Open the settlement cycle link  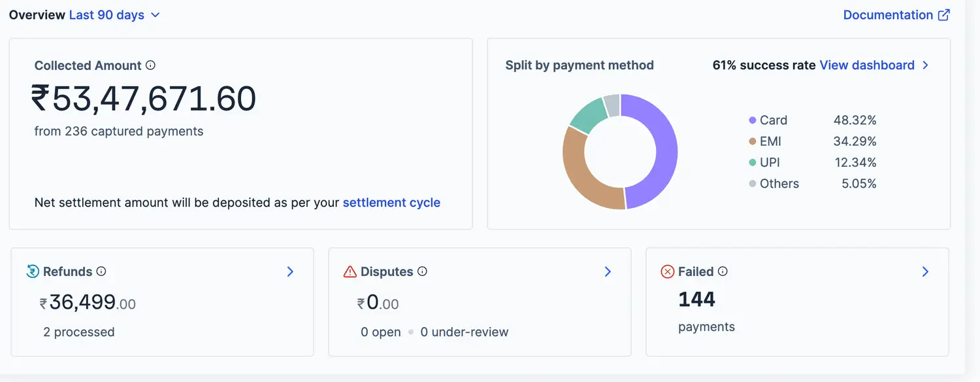click(391, 203)
